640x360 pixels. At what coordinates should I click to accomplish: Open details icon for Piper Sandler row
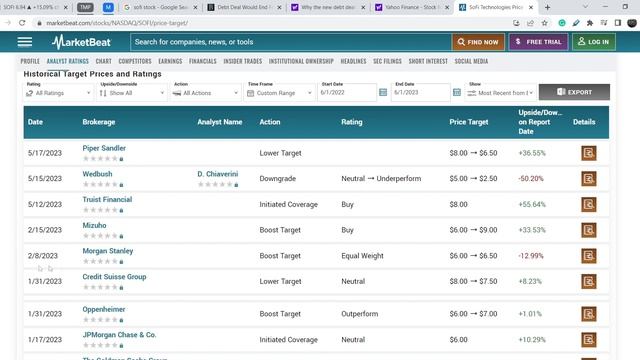click(589, 153)
